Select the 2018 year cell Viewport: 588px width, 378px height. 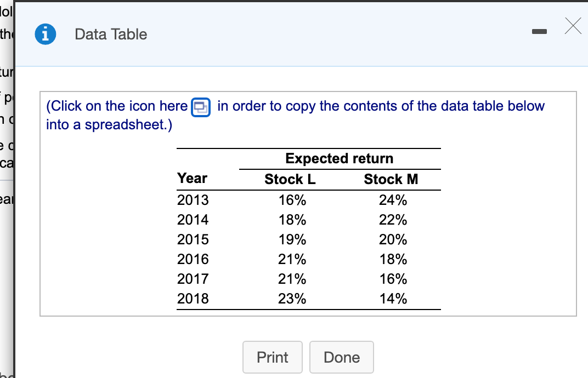193,299
